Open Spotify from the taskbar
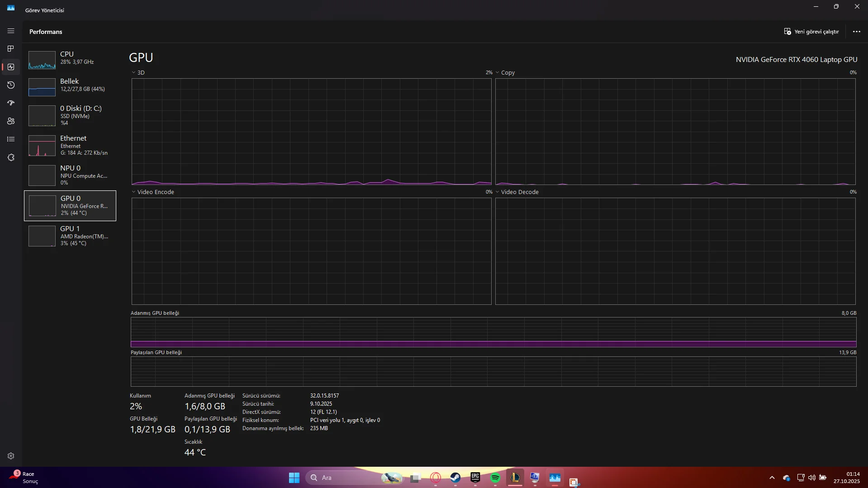The height and width of the screenshot is (488, 868). [495, 478]
